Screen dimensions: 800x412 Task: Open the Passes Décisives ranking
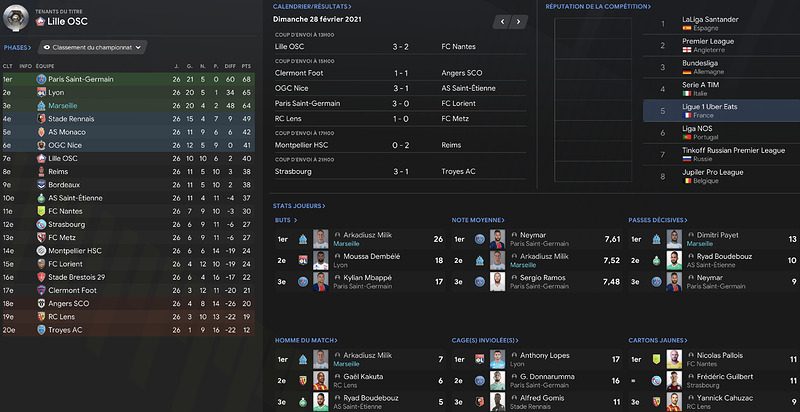[658, 220]
